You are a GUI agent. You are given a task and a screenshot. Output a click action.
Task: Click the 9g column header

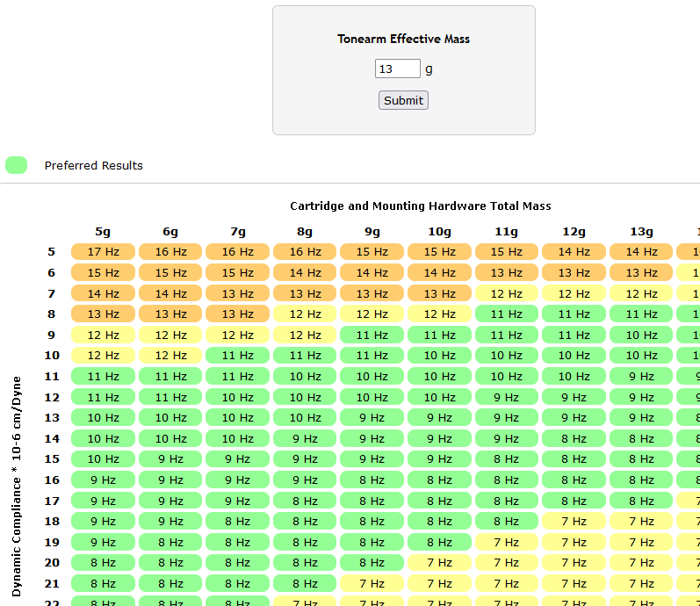[372, 232]
